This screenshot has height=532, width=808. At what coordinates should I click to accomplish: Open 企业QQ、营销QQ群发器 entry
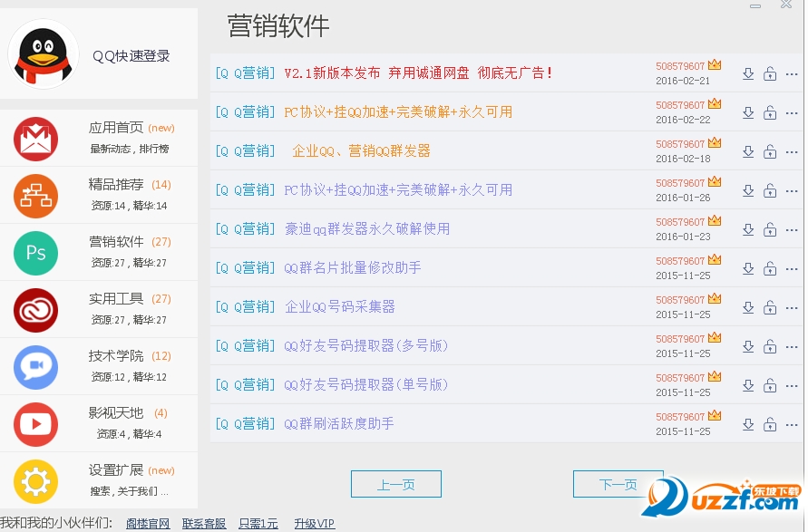[x=361, y=150]
